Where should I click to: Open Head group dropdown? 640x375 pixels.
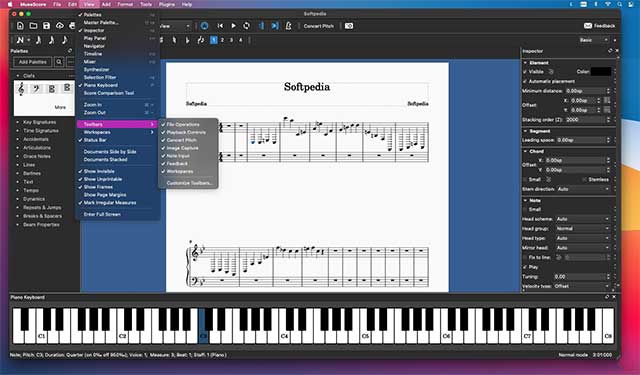point(582,229)
